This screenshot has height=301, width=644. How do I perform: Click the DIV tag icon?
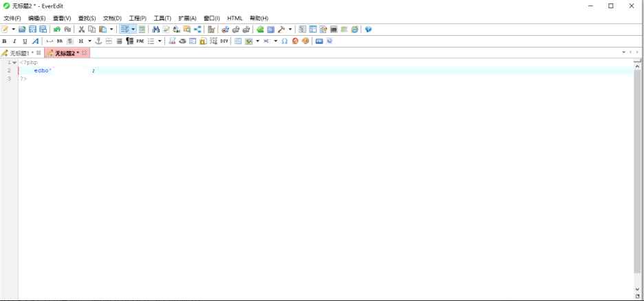[224, 41]
